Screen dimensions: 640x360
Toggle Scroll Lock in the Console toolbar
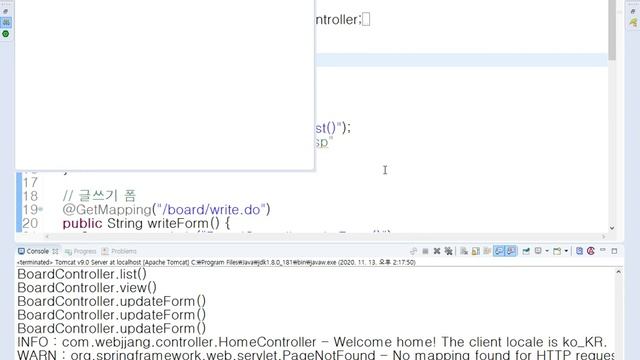pos(476,251)
